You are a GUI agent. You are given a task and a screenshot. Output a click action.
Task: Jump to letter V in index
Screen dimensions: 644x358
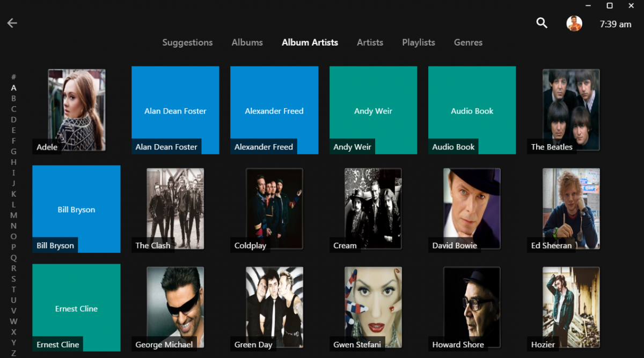coord(14,311)
